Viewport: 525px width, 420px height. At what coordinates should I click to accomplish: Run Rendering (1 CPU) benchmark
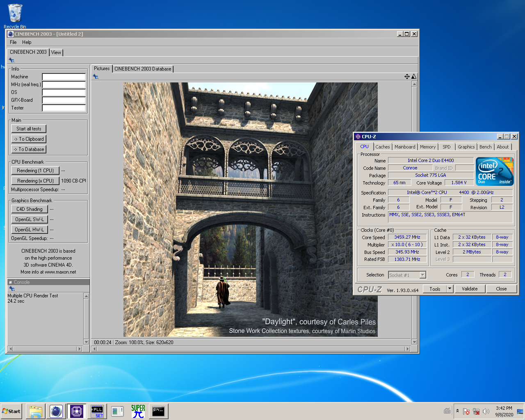[35, 171]
